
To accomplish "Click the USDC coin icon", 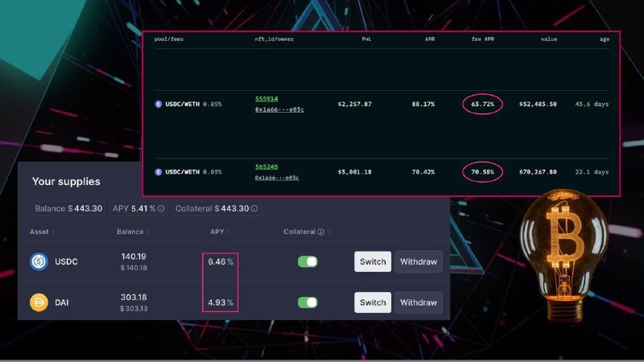I will [x=39, y=261].
